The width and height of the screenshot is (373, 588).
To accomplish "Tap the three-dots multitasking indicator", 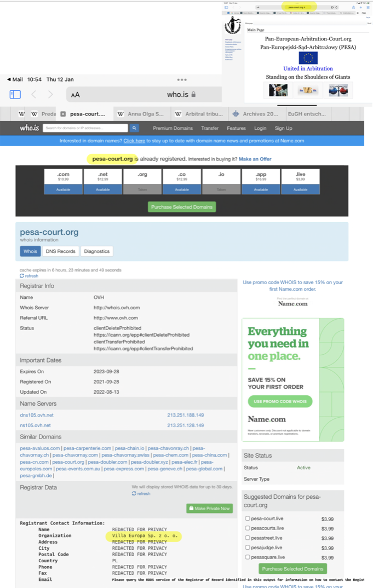I will coord(182,79).
